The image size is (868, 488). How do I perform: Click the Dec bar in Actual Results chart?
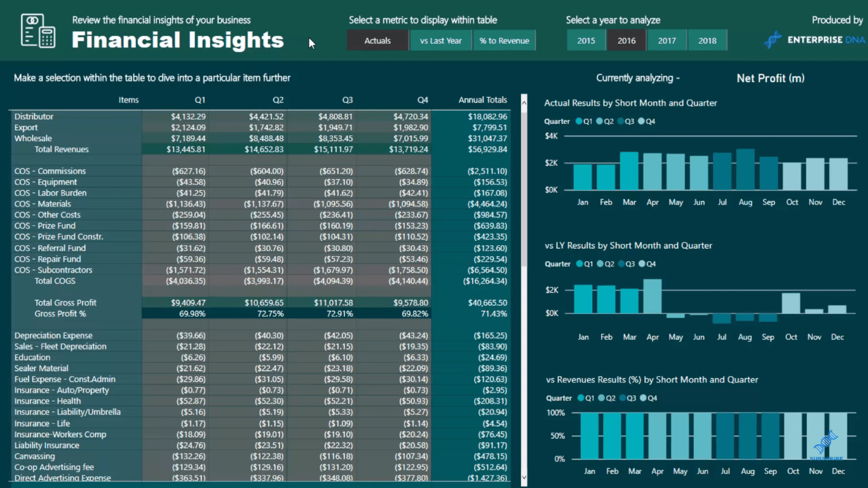[838, 174]
